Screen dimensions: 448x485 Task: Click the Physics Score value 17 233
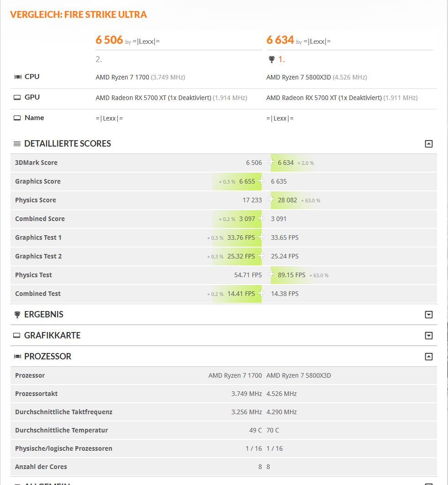[252, 200]
